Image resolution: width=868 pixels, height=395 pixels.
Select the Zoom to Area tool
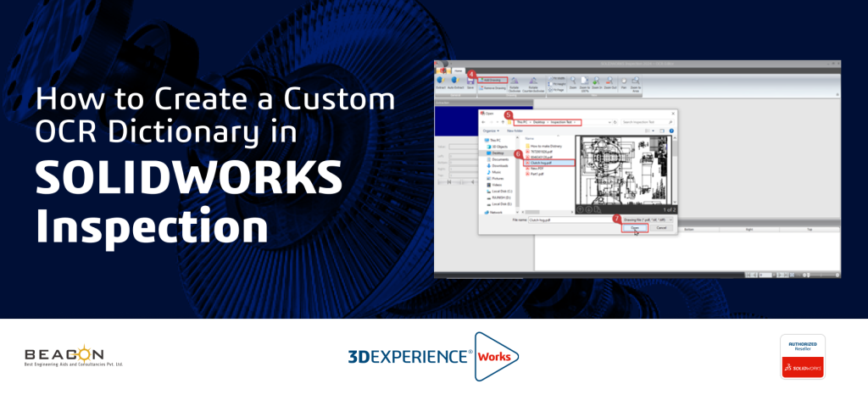pos(636,84)
